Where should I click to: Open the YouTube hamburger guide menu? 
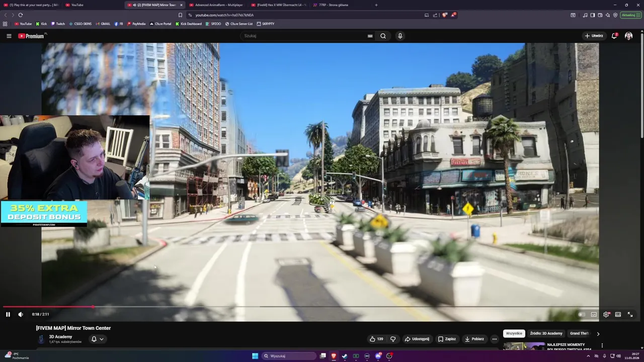(x=9, y=36)
